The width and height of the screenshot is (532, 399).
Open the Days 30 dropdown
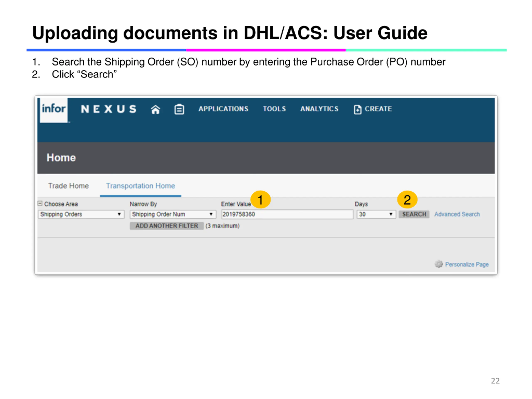[x=376, y=214]
